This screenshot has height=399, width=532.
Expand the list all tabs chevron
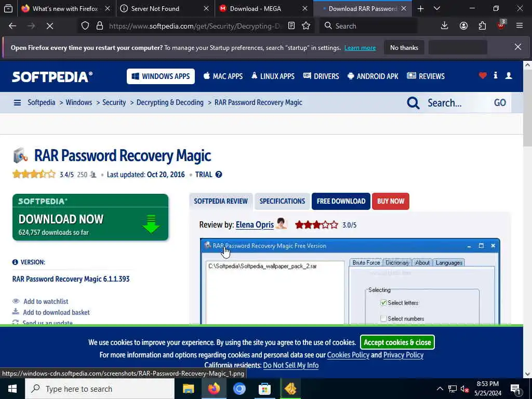coord(437,9)
